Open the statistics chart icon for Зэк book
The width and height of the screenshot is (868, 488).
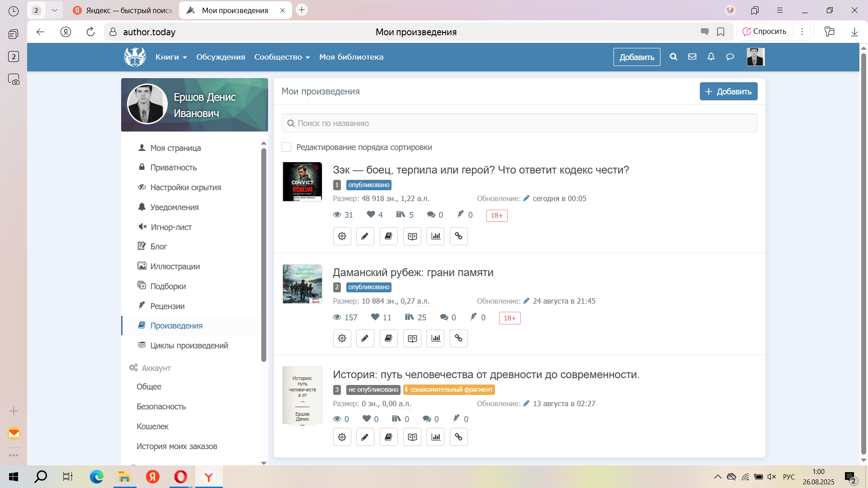tap(435, 236)
